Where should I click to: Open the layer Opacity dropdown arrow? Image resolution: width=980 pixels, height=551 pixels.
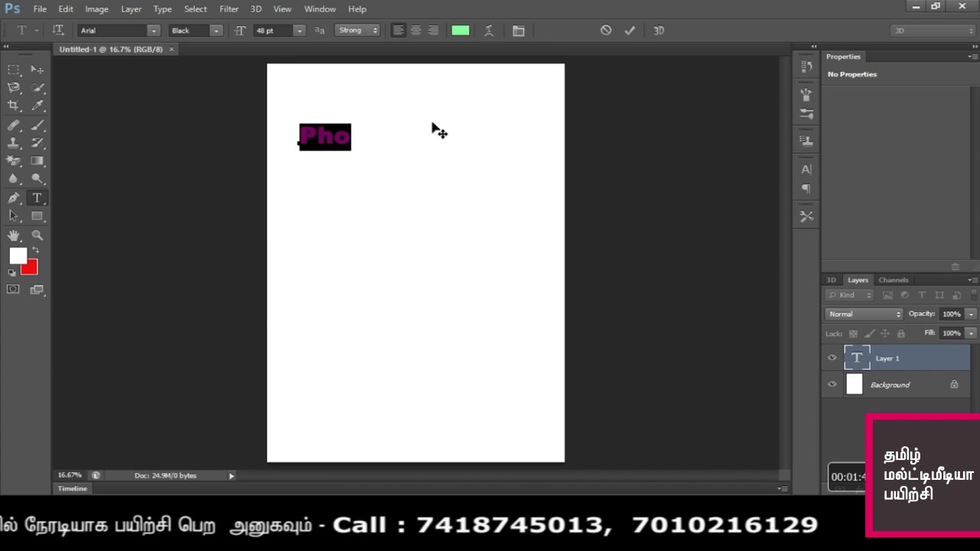971,314
